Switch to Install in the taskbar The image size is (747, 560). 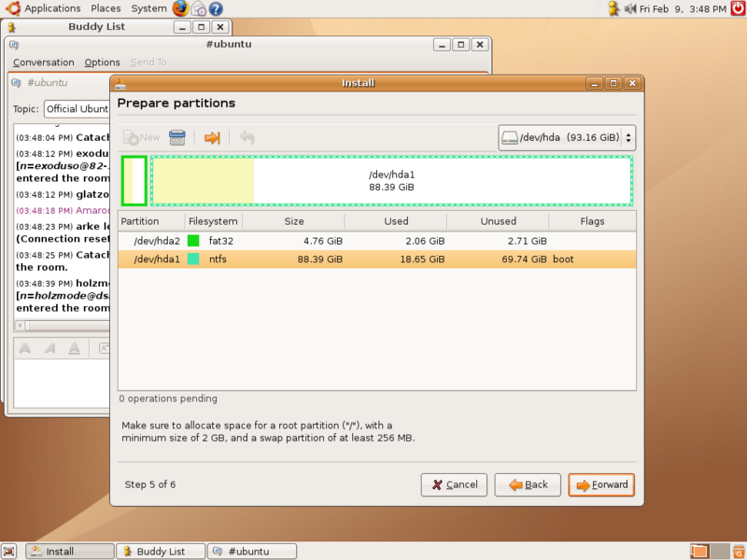(x=69, y=552)
